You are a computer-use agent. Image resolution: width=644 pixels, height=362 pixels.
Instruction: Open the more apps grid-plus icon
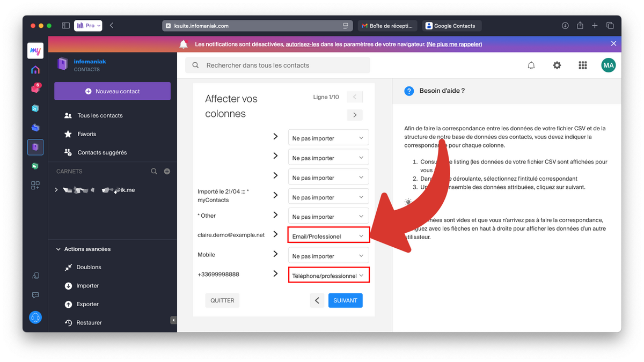tap(35, 186)
